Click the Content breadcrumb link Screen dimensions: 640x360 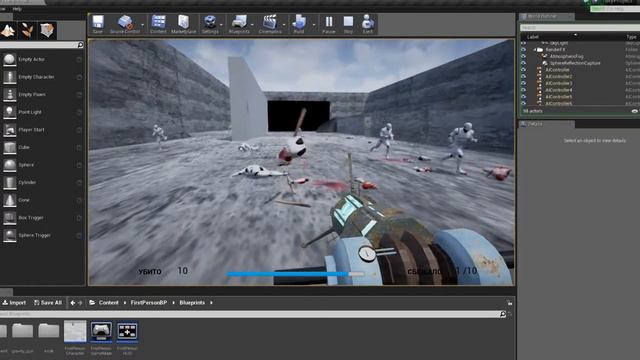coord(109,303)
